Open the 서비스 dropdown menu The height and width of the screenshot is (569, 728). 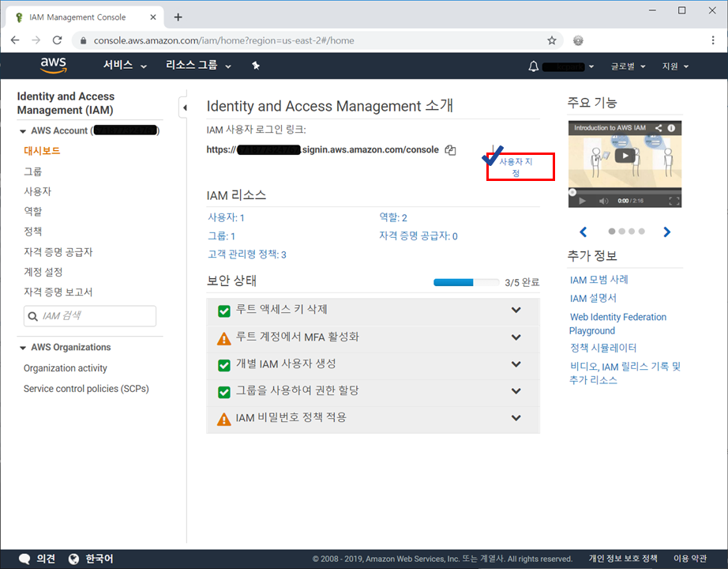(125, 66)
